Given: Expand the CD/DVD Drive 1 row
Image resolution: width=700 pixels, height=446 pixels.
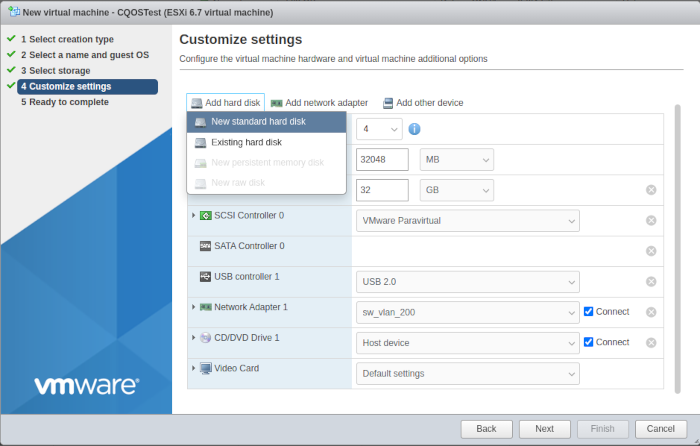Looking at the screenshot, I should click(x=193, y=338).
